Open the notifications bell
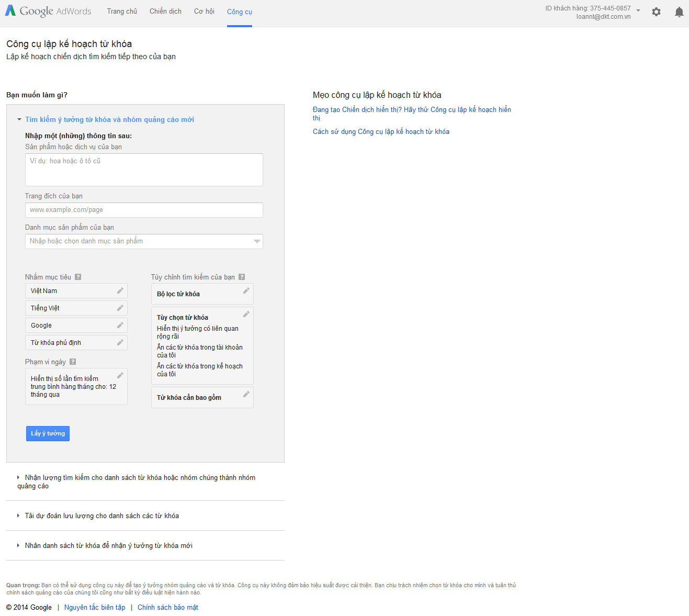Viewport: 689px width, 616px height. [679, 12]
